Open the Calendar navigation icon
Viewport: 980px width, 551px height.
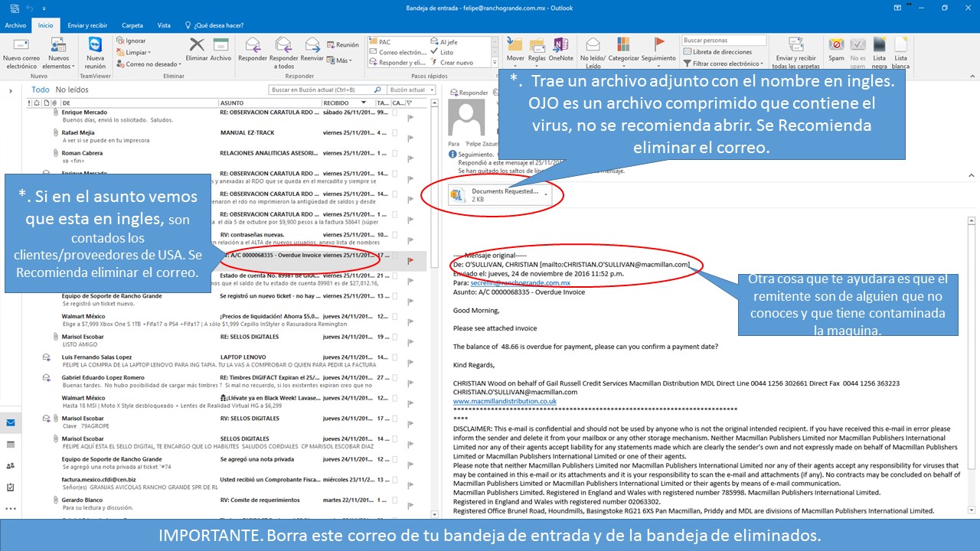pos(11,444)
